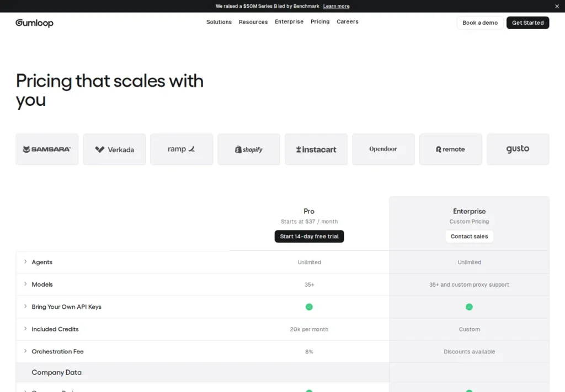This screenshot has height=392, width=565.
Task: Click '20k per month' credits value
Action: pyautogui.click(x=309, y=329)
